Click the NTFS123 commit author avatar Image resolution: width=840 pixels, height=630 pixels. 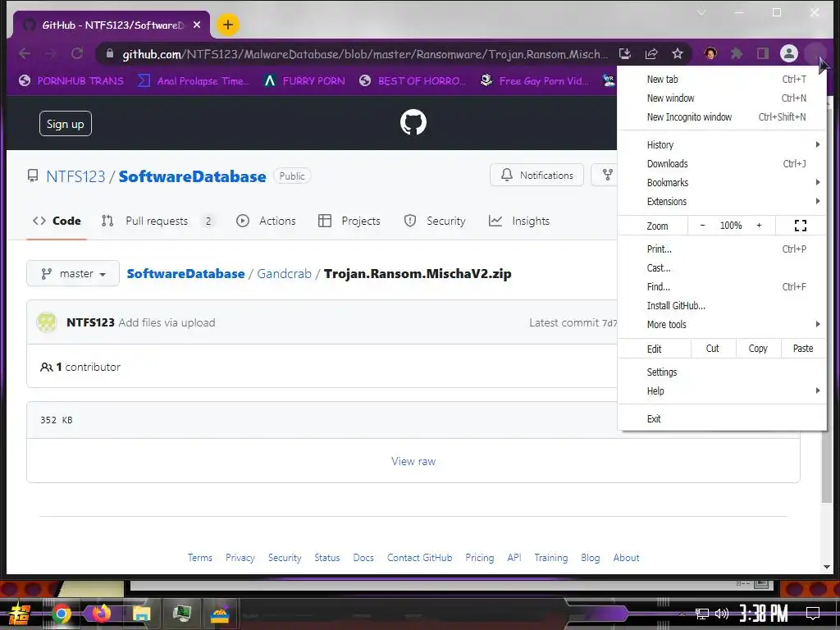pyautogui.click(x=47, y=322)
